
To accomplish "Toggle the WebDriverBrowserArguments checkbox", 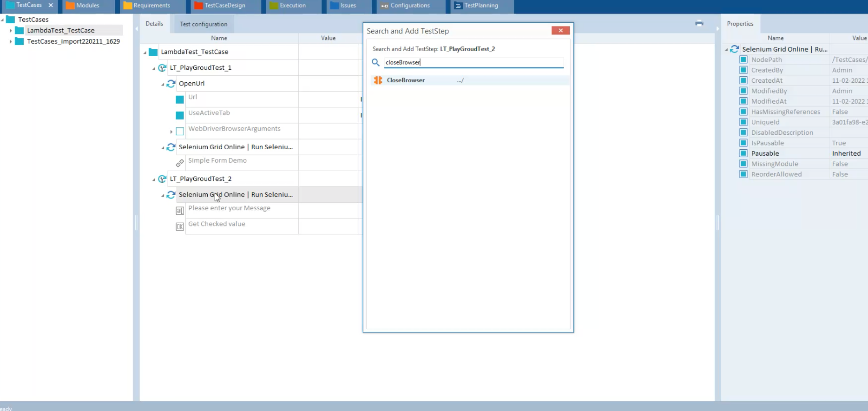I will [180, 132].
